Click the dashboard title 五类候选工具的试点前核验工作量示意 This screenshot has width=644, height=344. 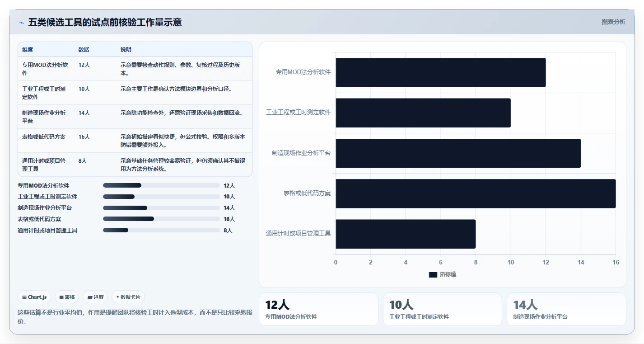coord(105,22)
